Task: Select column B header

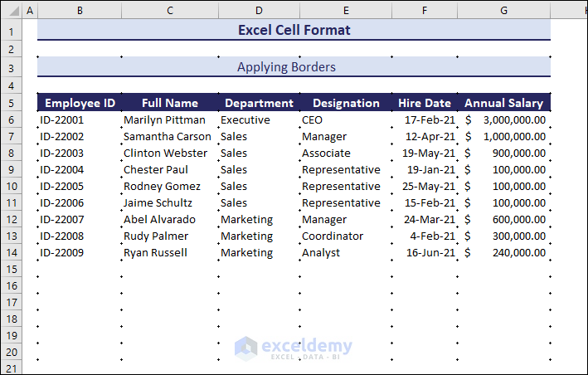Action: click(79, 11)
